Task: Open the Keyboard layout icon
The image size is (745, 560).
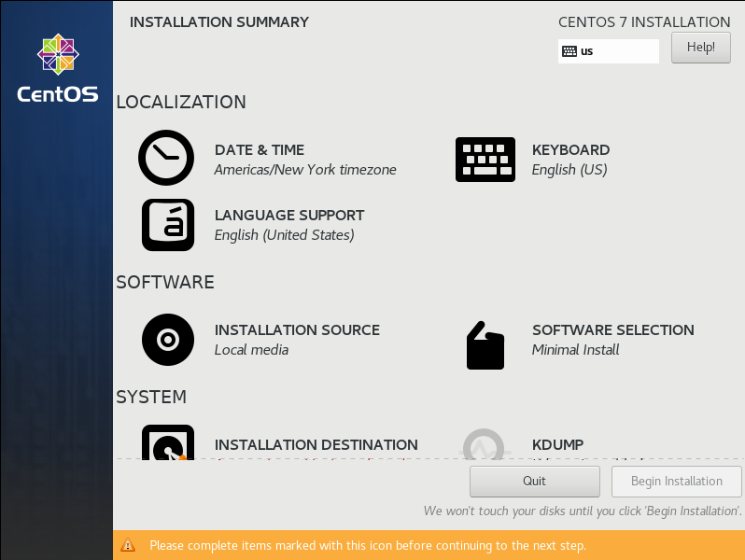Action: [485, 160]
